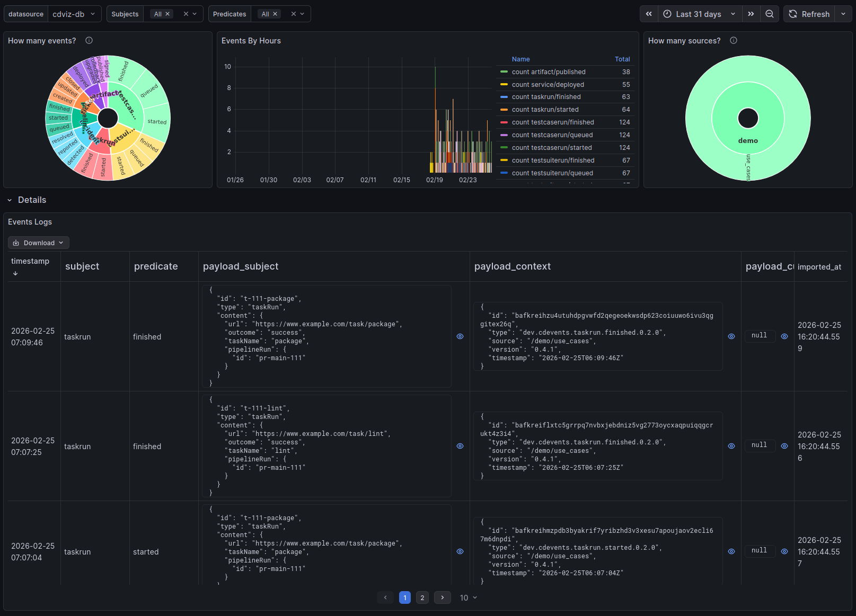Show info for How many events panel

89,41
